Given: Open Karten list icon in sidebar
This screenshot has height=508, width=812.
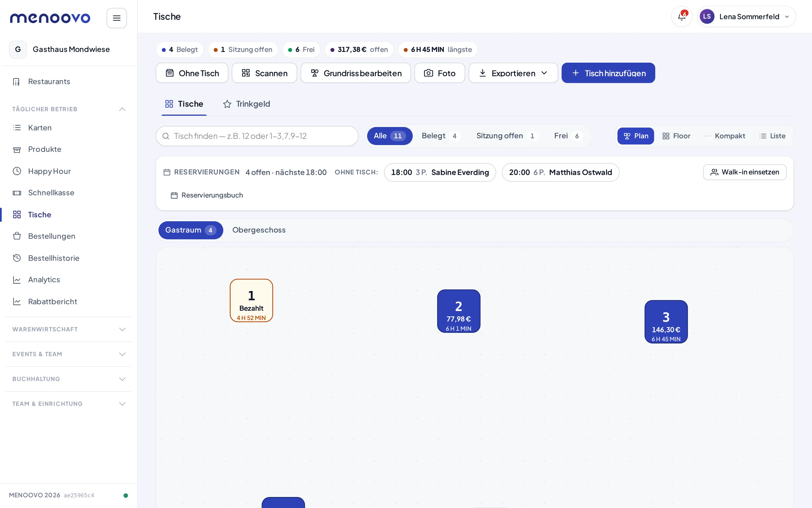Looking at the screenshot, I should click(17, 128).
